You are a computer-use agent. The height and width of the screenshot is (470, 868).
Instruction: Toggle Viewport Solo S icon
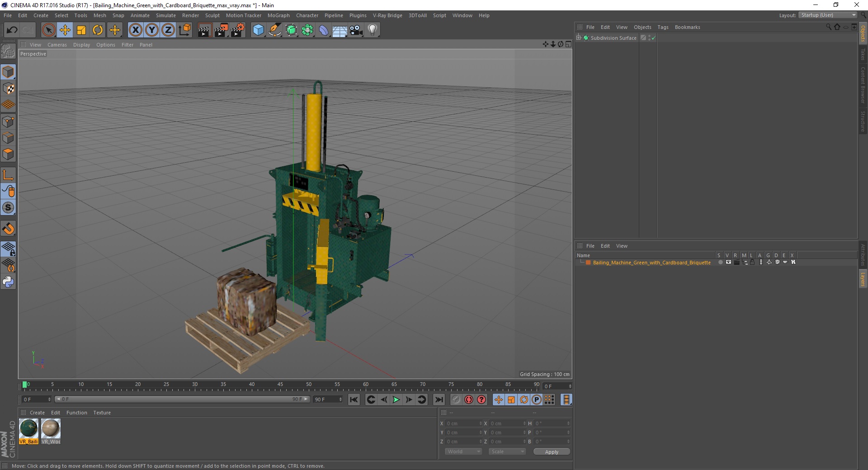click(x=8, y=207)
